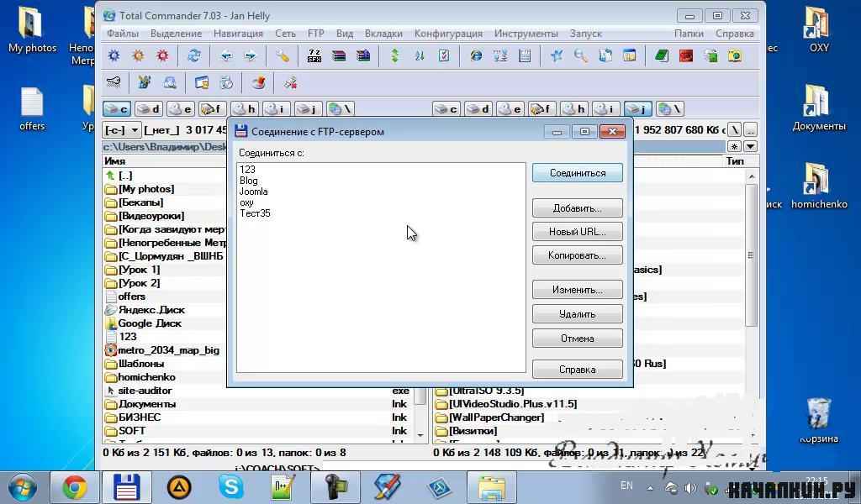Image resolution: width=861 pixels, height=504 pixels.
Task: Click the first icon in second toolbar row
Action: pos(114,83)
